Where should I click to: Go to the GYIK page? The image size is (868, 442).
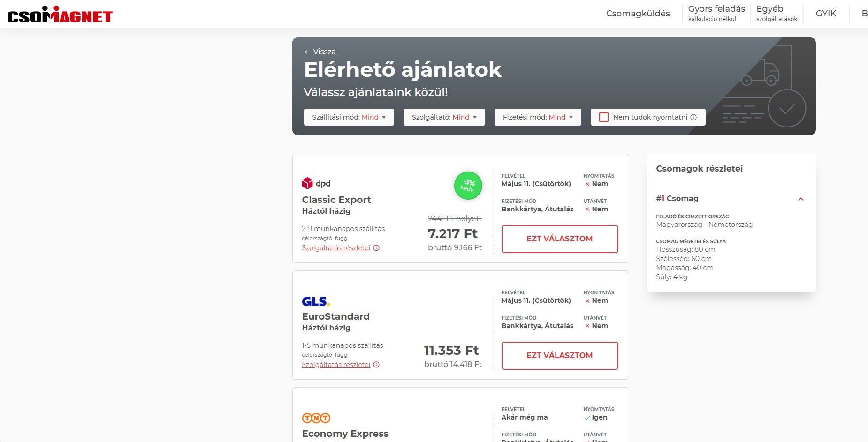point(826,14)
